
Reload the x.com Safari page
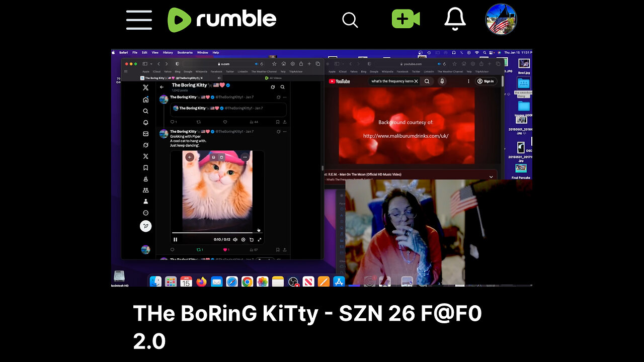pyautogui.click(x=262, y=64)
